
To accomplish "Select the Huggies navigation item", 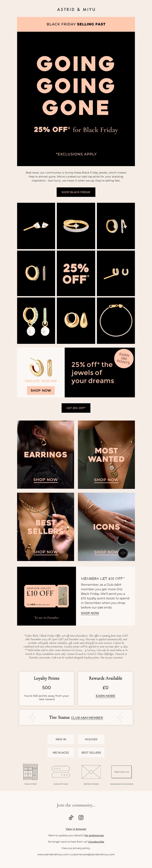I will (91, 739).
